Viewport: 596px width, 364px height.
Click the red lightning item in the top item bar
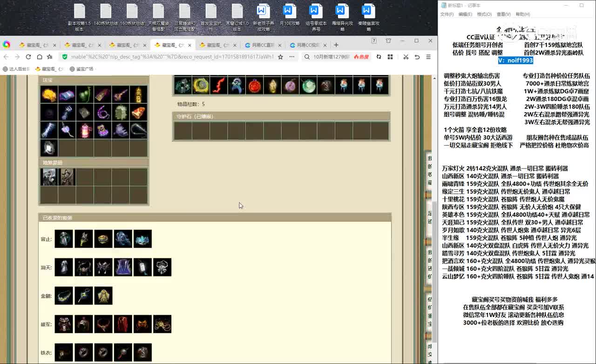tap(219, 85)
